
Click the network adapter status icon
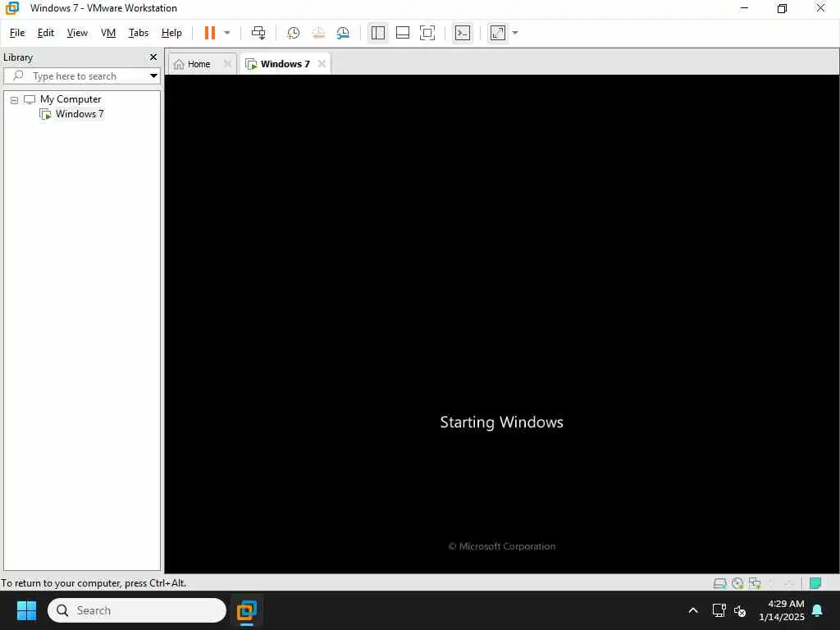(x=755, y=583)
